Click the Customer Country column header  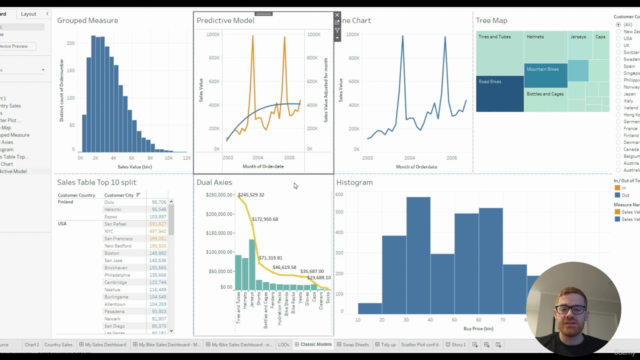(76, 195)
